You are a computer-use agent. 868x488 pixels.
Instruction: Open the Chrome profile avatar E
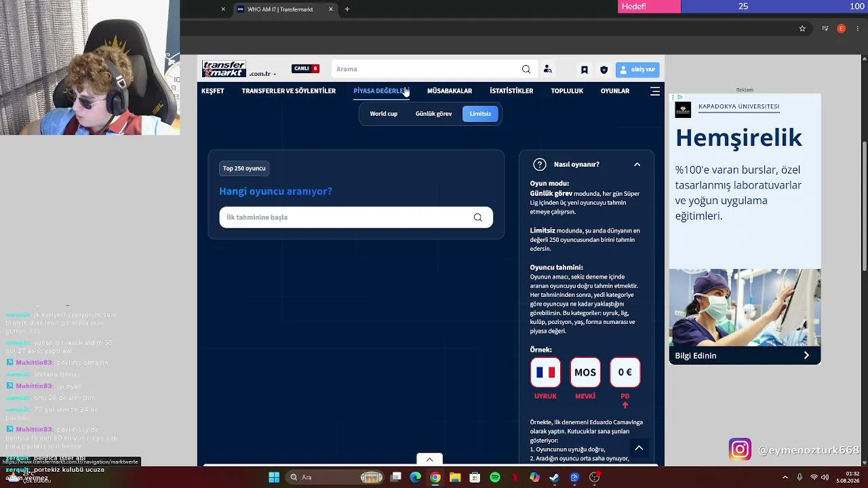click(x=842, y=28)
